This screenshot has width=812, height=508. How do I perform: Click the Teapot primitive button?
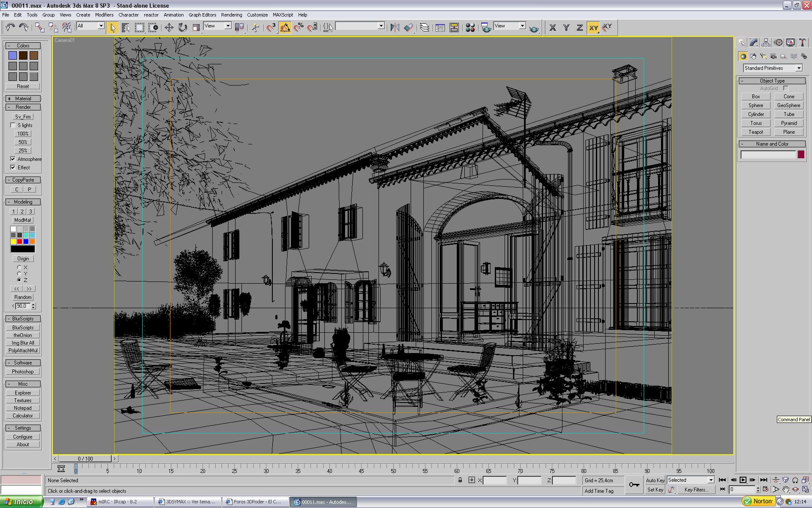pyautogui.click(x=756, y=132)
